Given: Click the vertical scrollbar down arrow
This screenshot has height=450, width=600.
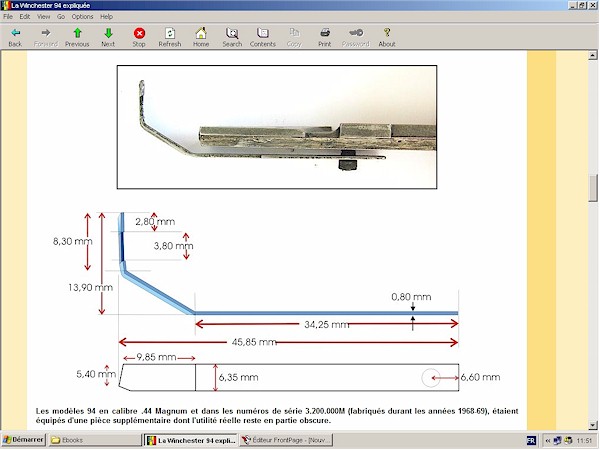Looking at the screenshot, I should [593, 425].
